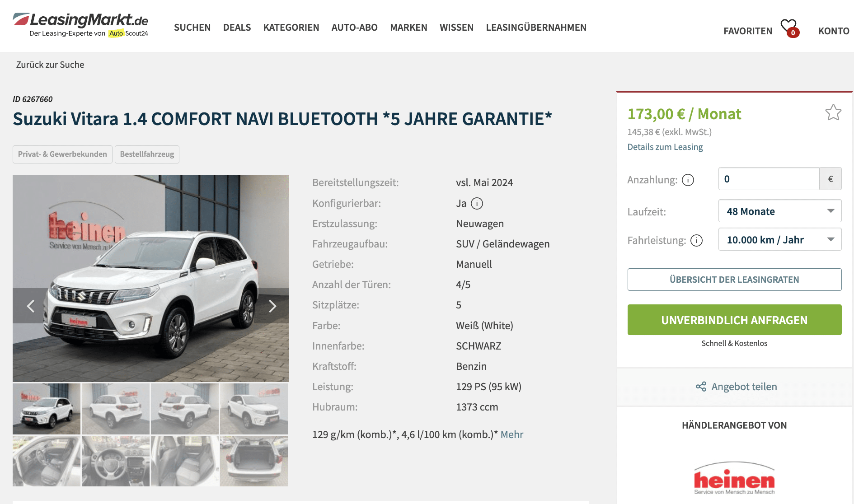Click into the Anzahlung amount field

pos(769,179)
